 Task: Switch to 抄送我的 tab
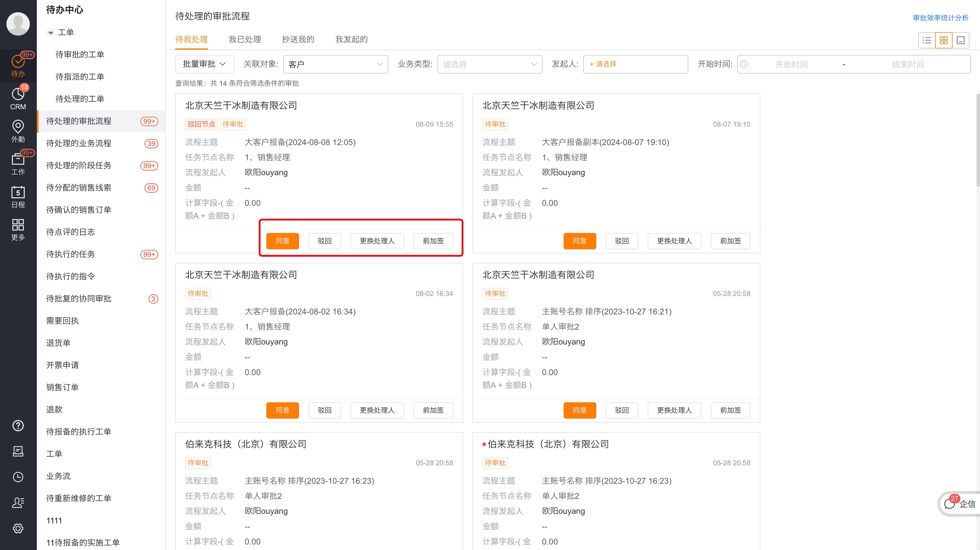[298, 39]
